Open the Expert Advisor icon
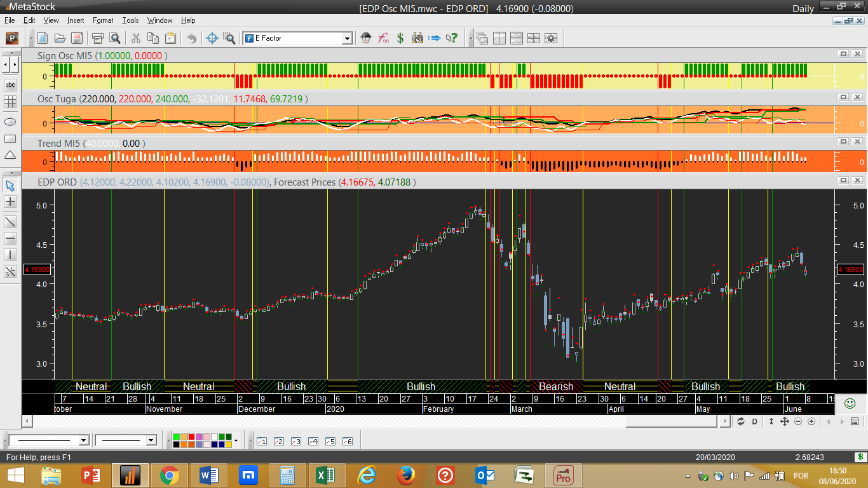 point(366,38)
